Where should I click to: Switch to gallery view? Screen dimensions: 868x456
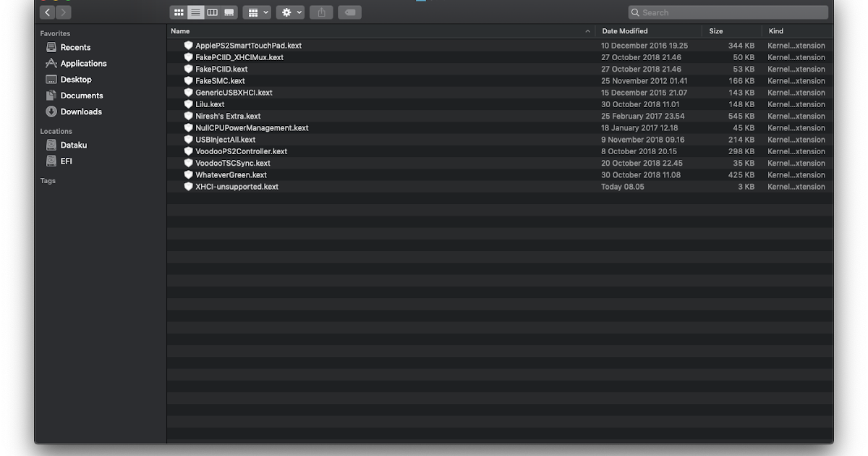pos(229,12)
